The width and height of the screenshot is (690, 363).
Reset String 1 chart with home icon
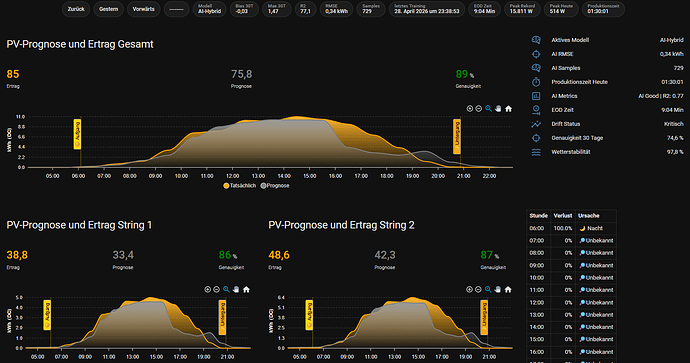(246, 290)
